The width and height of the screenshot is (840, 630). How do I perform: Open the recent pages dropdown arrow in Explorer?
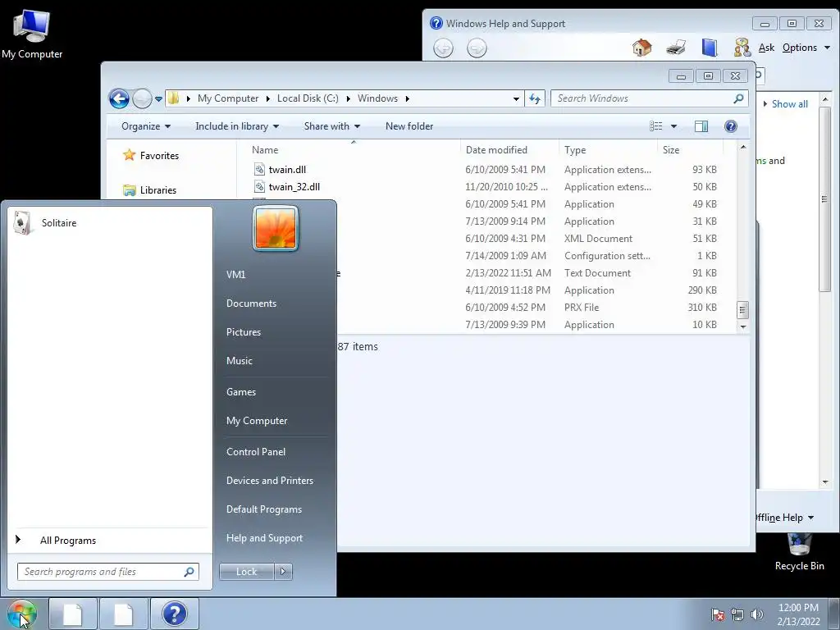[158, 99]
